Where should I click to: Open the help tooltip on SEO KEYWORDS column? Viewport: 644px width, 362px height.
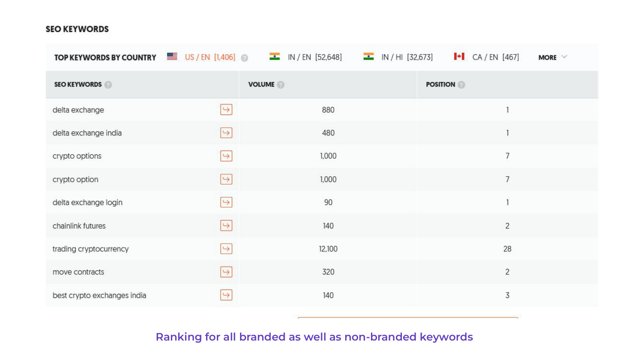108,84
